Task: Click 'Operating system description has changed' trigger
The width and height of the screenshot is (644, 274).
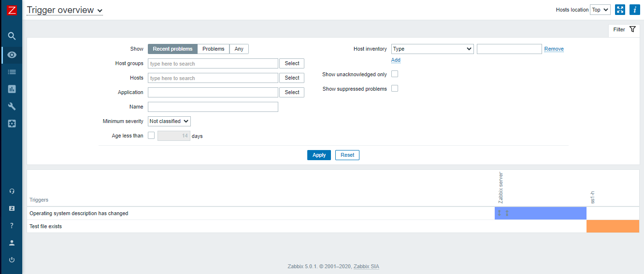Action: (79, 213)
